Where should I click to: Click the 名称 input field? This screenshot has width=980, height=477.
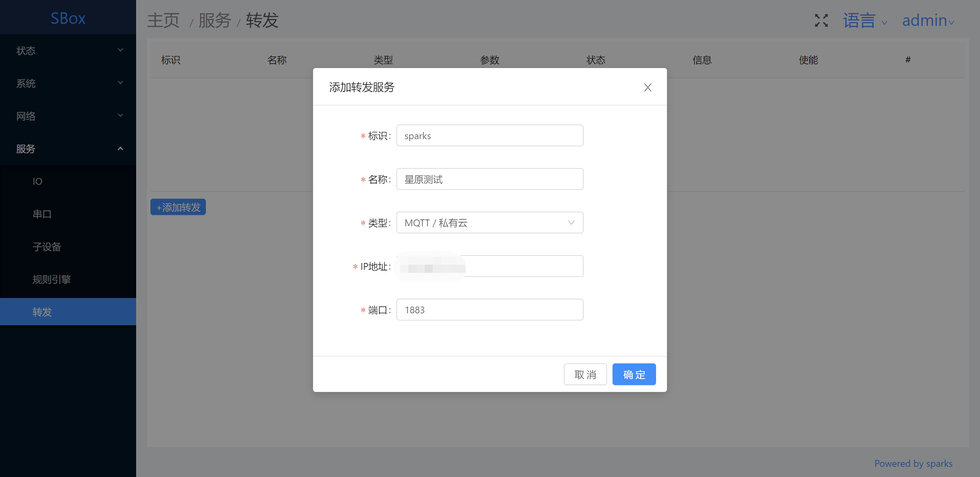point(489,179)
